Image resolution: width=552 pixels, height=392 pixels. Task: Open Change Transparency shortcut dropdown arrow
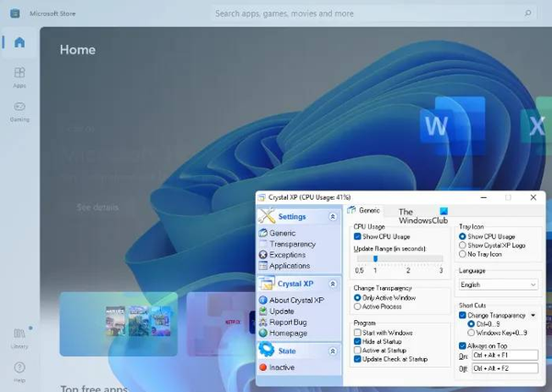[x=534, y=316]
